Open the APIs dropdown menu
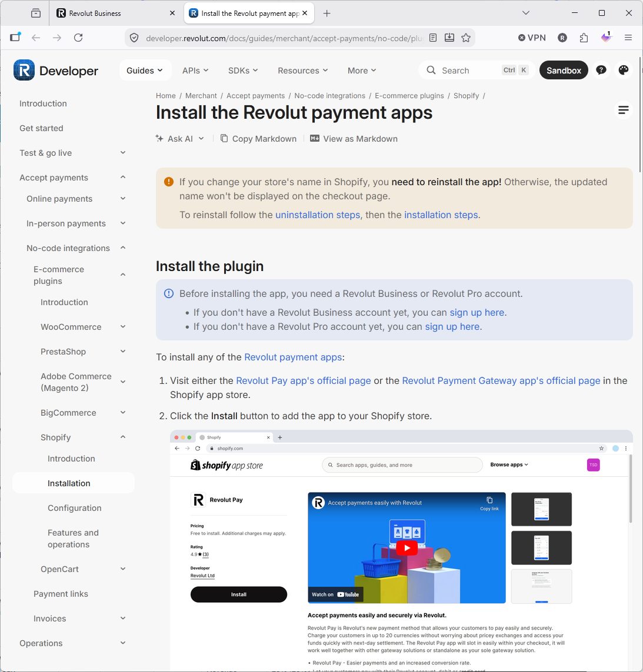This screenshot has height=672, width=643. click(x=195, y=71)
